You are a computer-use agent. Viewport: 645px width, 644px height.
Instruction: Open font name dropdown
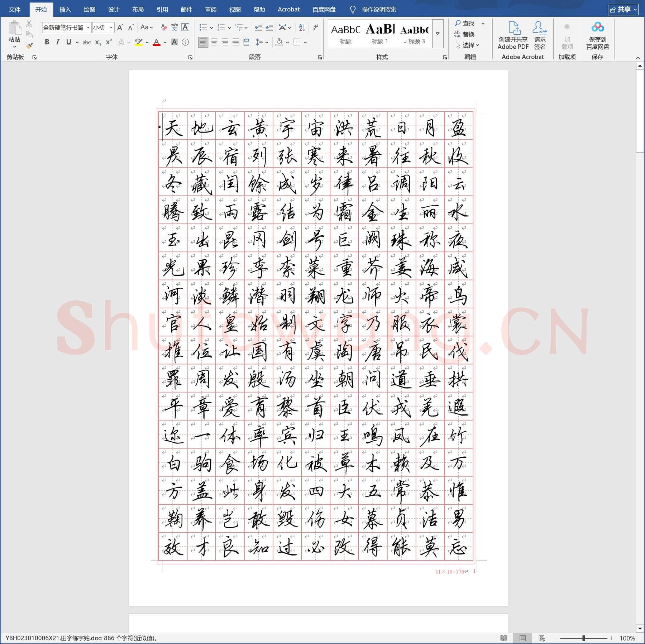point(88,28)
